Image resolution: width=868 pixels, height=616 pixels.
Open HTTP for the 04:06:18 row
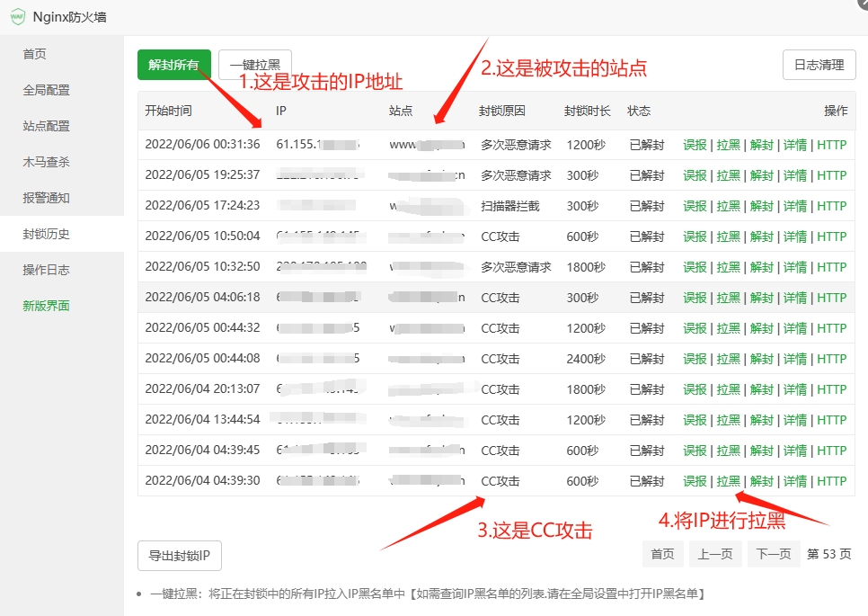click(x=832, y=298)
